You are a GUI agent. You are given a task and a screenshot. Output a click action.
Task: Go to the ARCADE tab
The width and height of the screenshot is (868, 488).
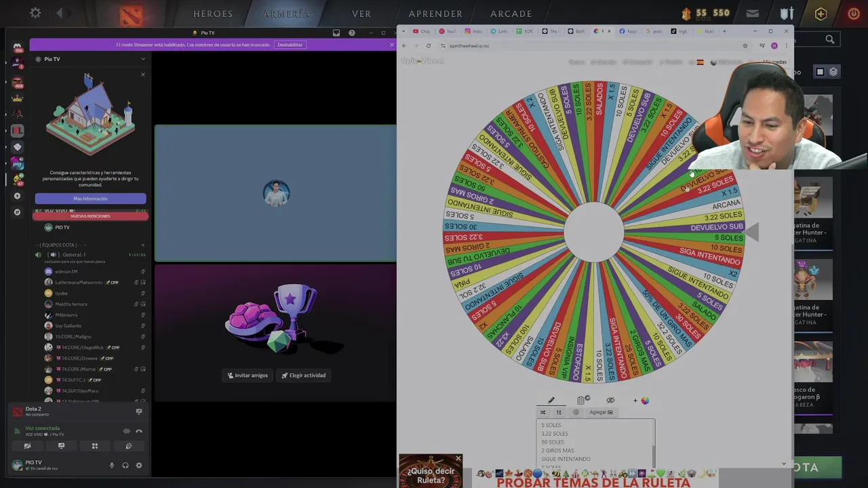click(511, 14)
